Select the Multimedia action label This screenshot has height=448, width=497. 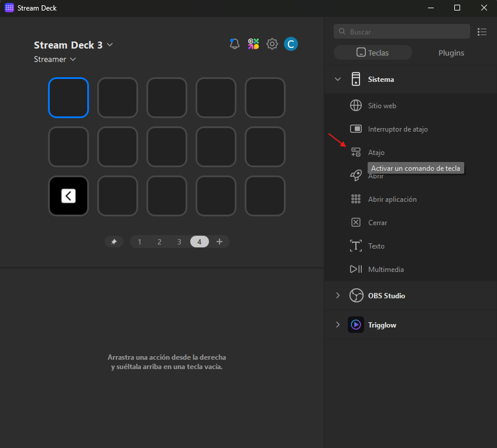click(386, 270)
